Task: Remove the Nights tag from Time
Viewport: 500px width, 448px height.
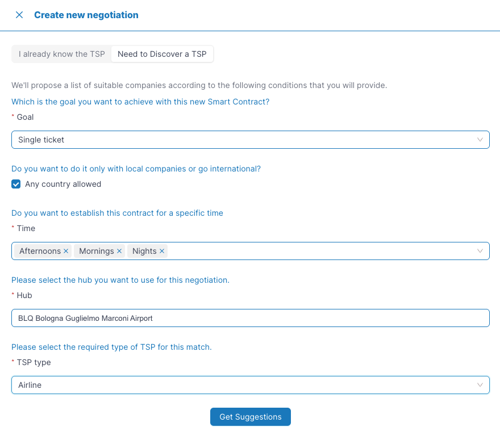Action: tap(162, 251)
